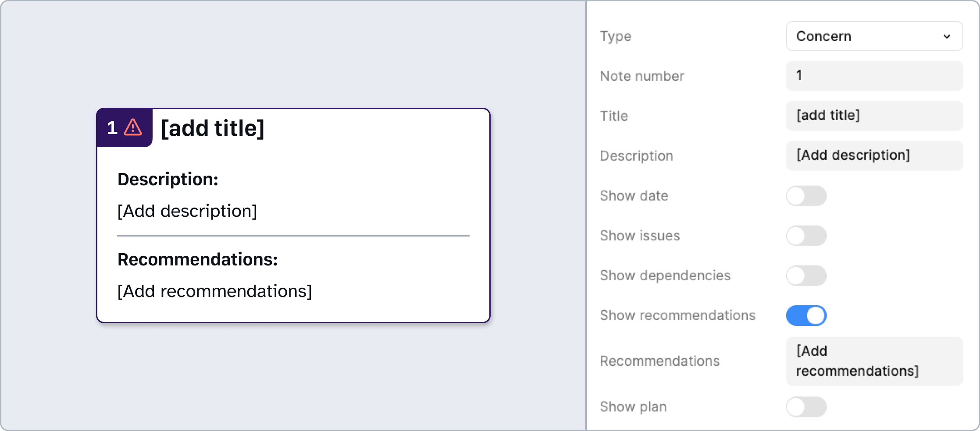This screenshot has width=980, height=431.
Task: Disable the Show recommendations toggle
Action: pos(806,315)
